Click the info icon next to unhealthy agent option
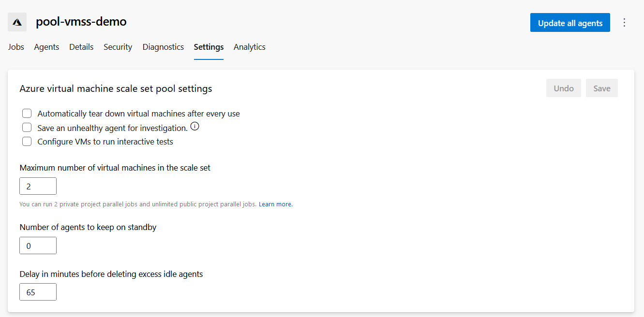Screen dimensions: 644x317 click(x=195, y=127)
